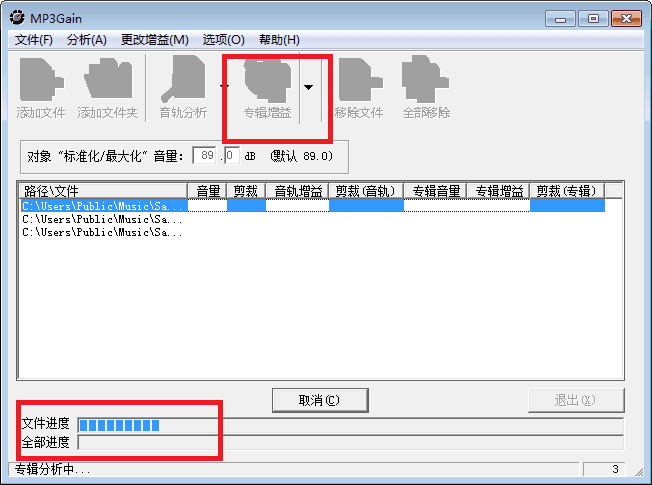
Task: Click the 音轨增益 column header
Action: [297, 191]
